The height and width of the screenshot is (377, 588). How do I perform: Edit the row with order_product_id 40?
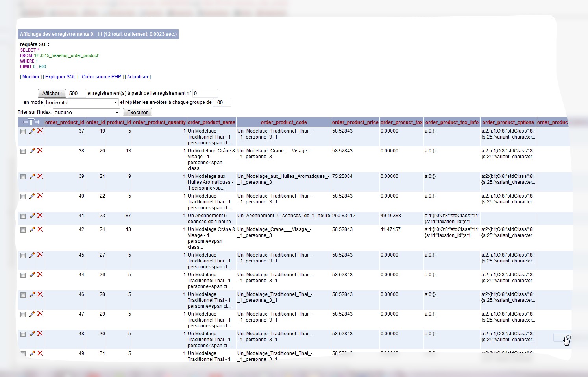32,196
